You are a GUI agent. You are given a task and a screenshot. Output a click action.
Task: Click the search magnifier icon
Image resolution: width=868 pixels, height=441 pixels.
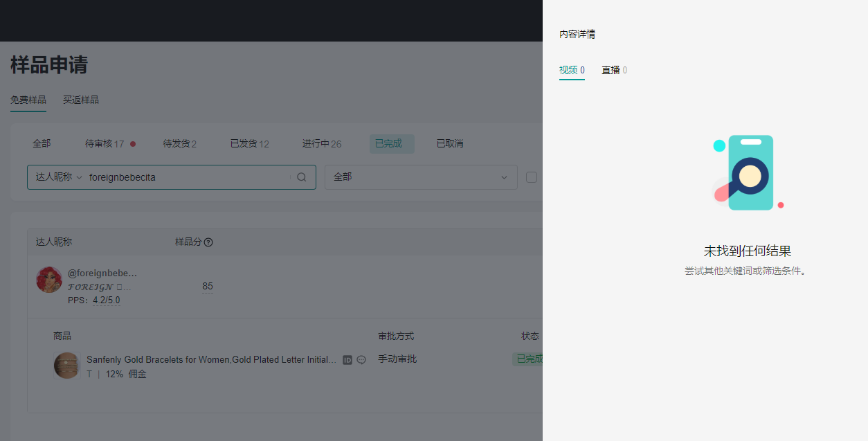coord(301,177)
